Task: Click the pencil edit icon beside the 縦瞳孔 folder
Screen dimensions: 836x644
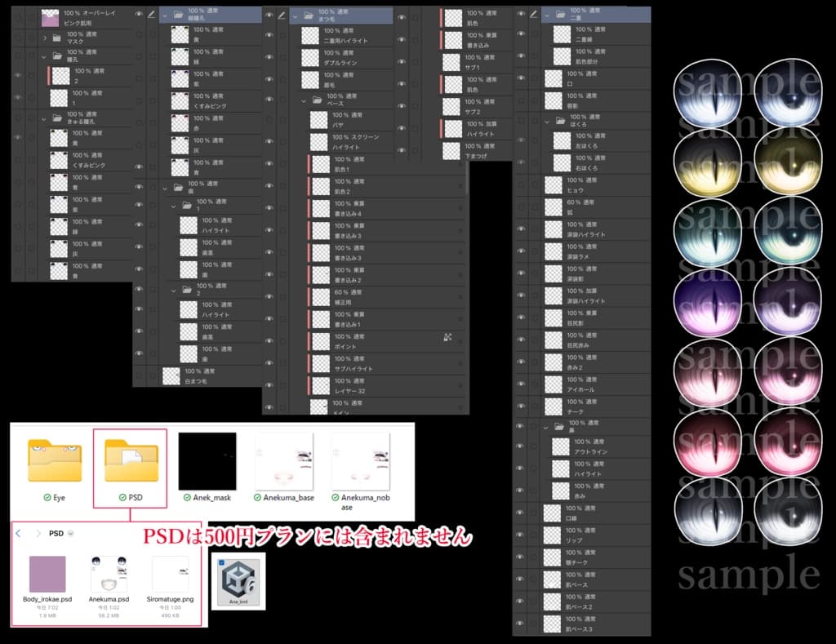Action: tap(152, 15)
